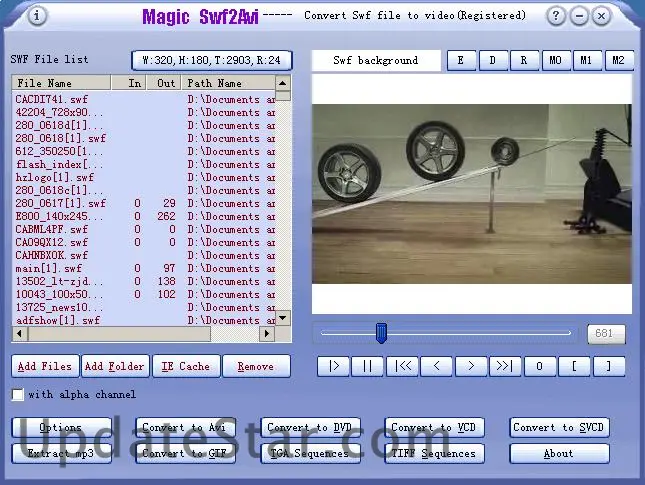645x485 pixels.
Task: Set in point with left bracket
Action: pyautogui.click(x=574, y=366)
